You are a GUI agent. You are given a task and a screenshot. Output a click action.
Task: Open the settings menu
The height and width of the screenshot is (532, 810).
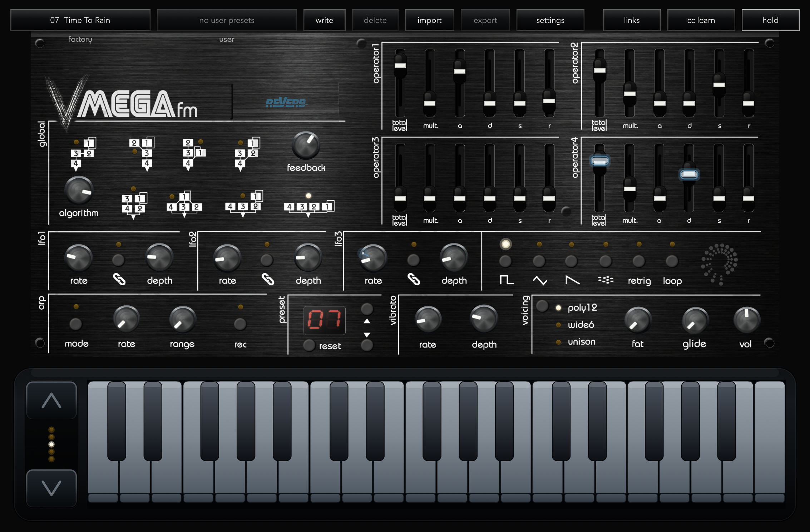pyautogui.click(x=550, y=20)
